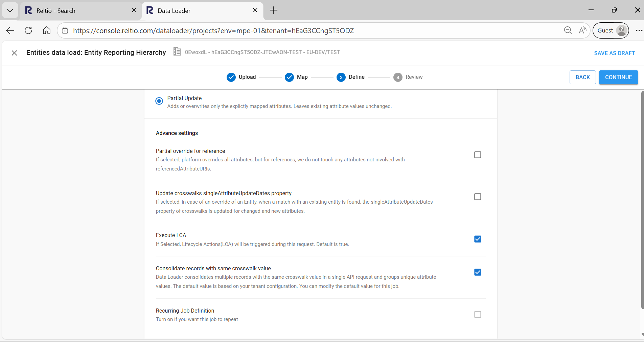The height and width of the screenshot is (342, 644).
Task: Click the read aloud icon
Action: [582, 30]
